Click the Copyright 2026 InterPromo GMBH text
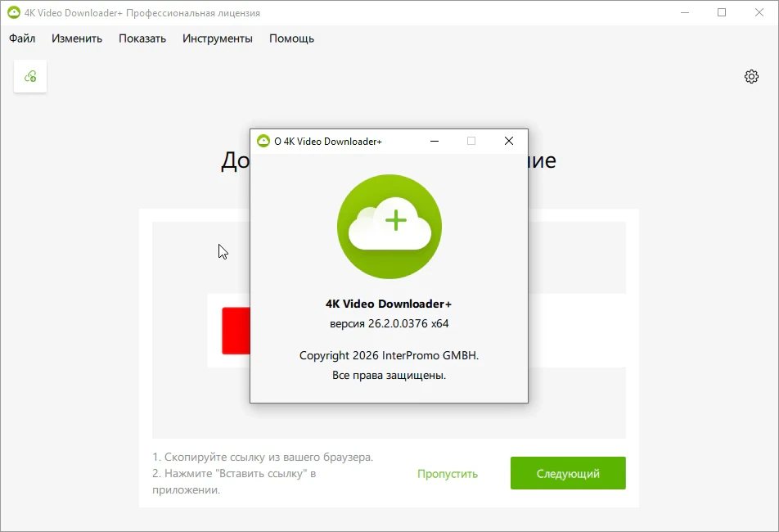Viewport: 779px width, 532px height. pyautogui.click(x=389, y=356)
